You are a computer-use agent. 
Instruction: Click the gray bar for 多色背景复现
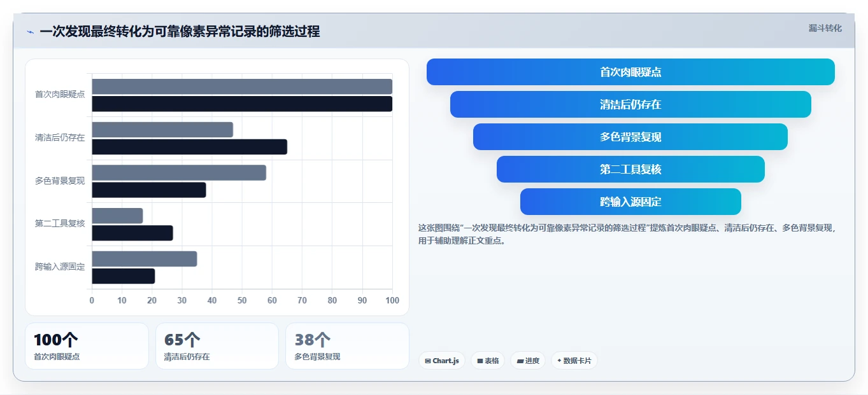pos(179,173)
